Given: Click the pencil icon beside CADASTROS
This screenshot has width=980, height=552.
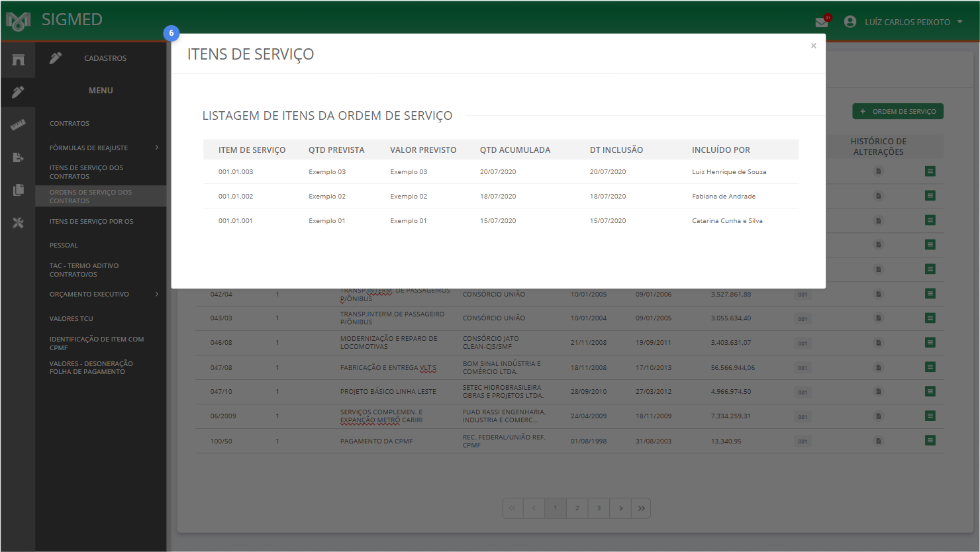Looking at the screenshot, I should 56,58.
